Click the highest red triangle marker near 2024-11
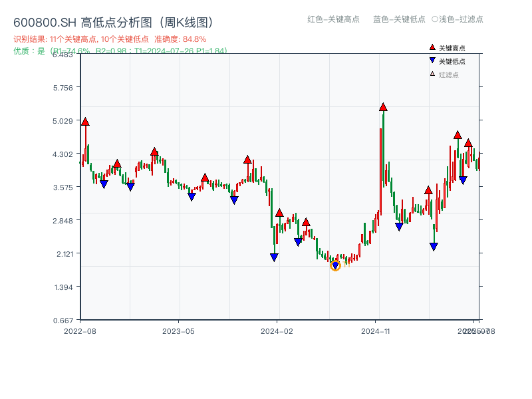532x399 pixels. pos(383,105)
